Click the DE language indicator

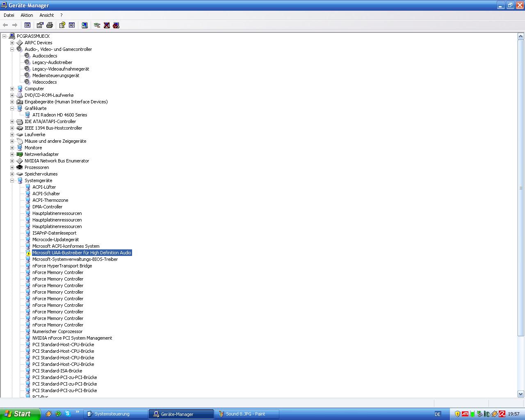point(437,414)
